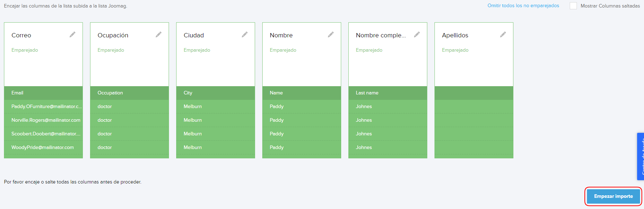Click the Apellidos column title
Screen dimensions: 644x209
(455, 35)
